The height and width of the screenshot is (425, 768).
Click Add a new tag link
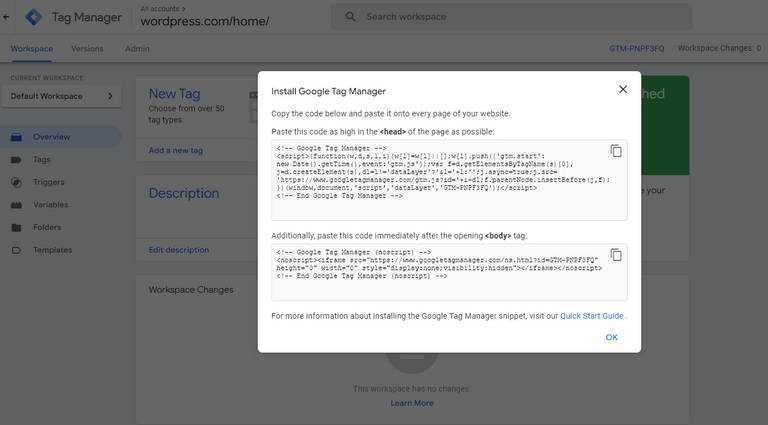(175, 150)
